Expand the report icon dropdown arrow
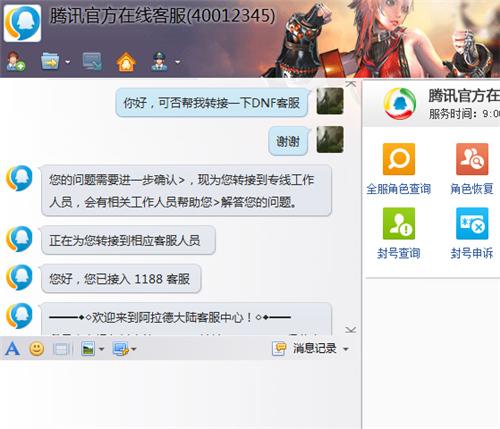This screenshot has height=429, width=500. tap(178, 62)
